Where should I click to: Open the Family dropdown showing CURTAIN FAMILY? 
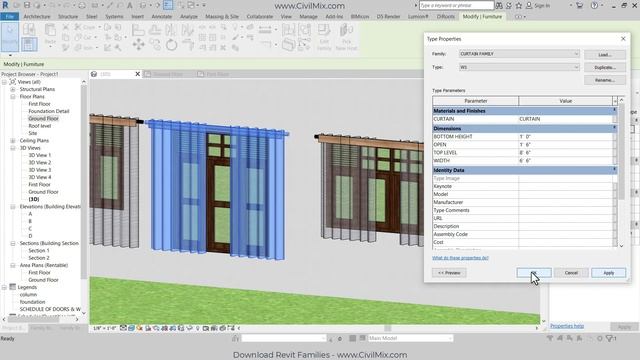point(519,54)
